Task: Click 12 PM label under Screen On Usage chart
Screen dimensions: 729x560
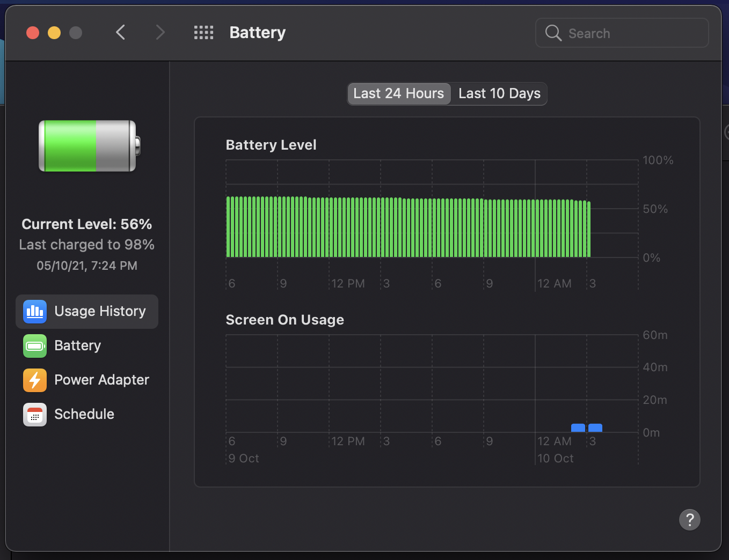Action: [x=348, y=441]
